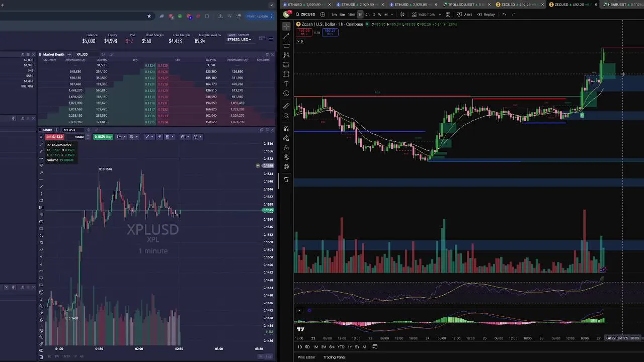Select the All range at chart bottom
The width and height of the screenshot is (644, 362).
(x=364, y=347)
